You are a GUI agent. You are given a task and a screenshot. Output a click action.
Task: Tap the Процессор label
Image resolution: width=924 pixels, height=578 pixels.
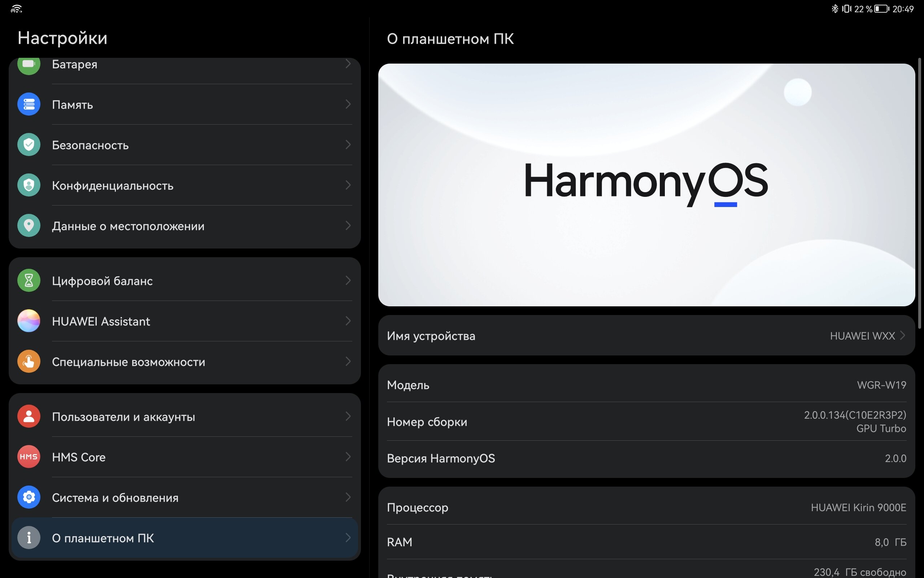point(417,508)
